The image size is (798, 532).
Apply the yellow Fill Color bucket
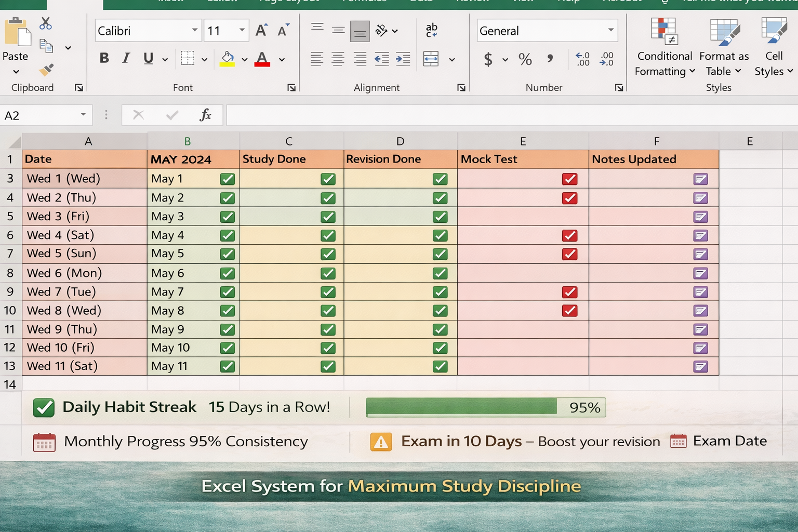pos(227,59)
